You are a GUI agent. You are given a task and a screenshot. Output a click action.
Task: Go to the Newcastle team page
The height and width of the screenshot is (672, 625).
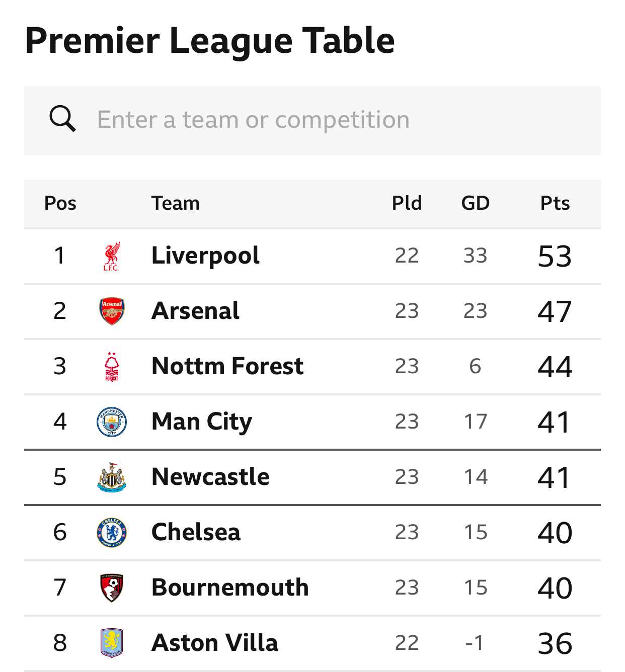pos(210,477)
